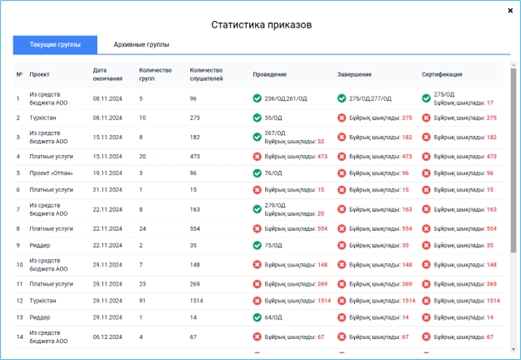Image resolution: width=521 pixels, height=360 pixels.
Task: Click the Статистика приказов title
Action: coord(261,25)
